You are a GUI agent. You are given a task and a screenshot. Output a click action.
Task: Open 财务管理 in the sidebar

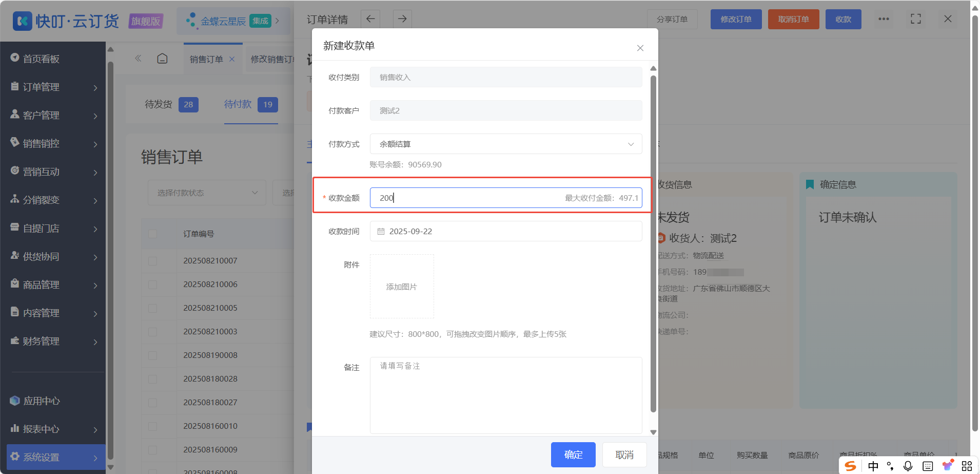[x=53, y=342]
